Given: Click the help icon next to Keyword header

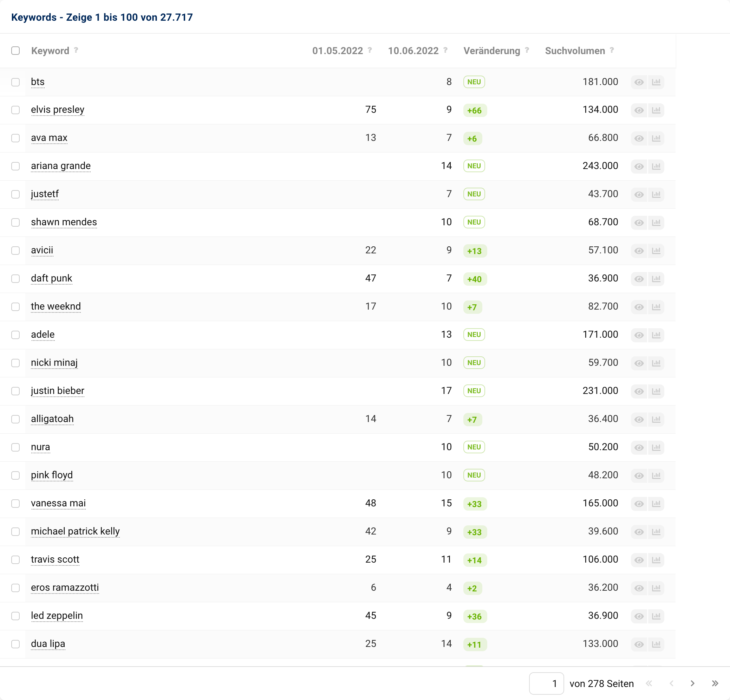Looking at the screenshot, I should tap(76, 50).
